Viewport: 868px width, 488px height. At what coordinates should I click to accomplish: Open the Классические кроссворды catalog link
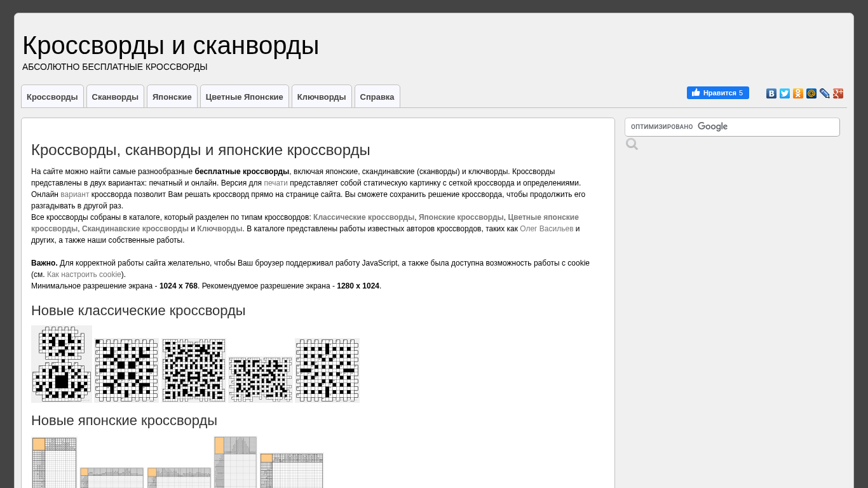tap(363, 217)
